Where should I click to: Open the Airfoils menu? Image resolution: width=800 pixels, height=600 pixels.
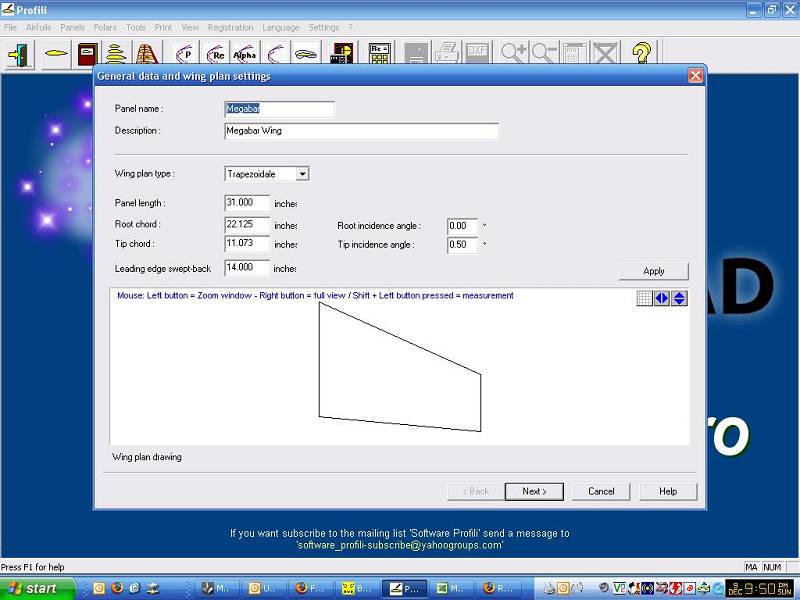coord(38,28)
